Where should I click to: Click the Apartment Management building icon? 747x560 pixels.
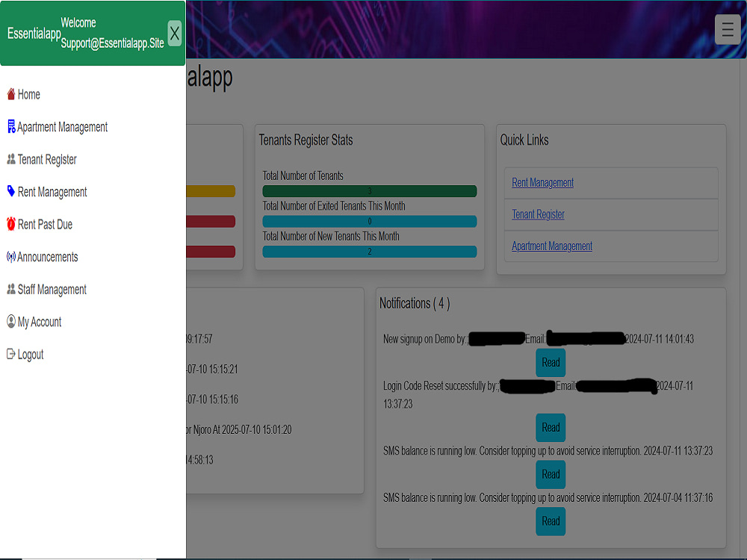11,127
